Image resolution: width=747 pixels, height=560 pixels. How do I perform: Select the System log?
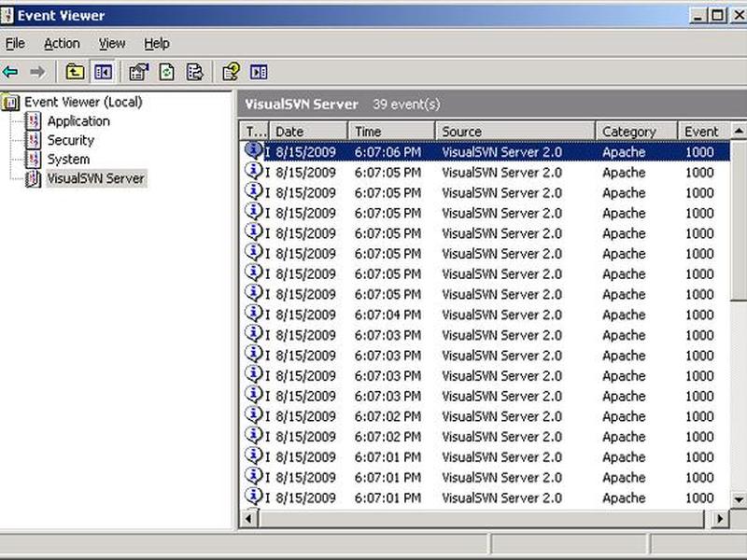[68, 159]
